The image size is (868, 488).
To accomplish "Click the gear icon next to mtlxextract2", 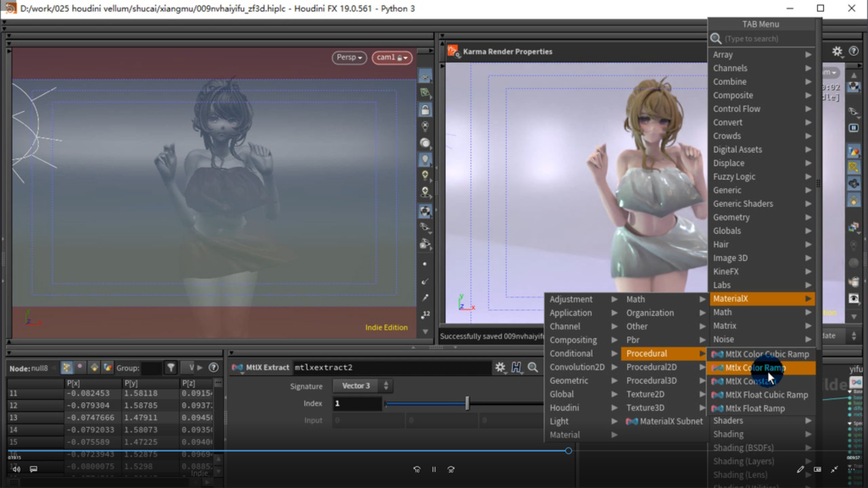I will tap(500, 368).
